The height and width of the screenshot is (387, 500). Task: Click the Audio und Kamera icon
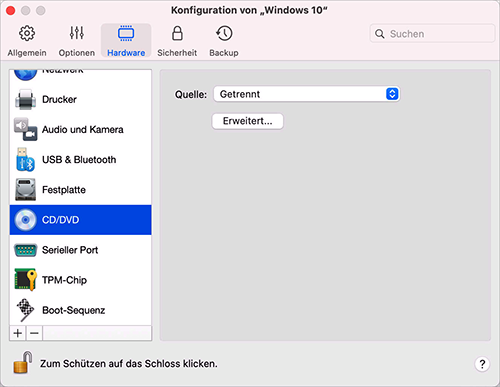coord(25,129)
